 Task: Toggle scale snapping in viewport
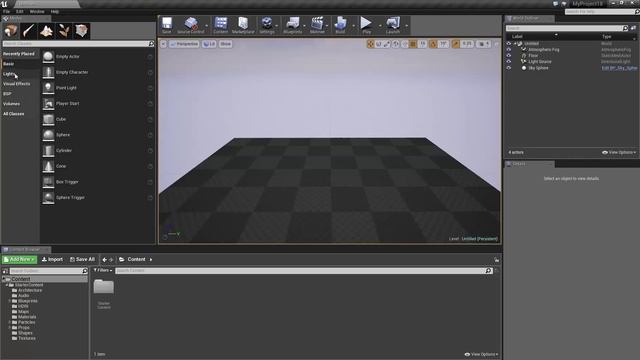click(x=456, y=44)
